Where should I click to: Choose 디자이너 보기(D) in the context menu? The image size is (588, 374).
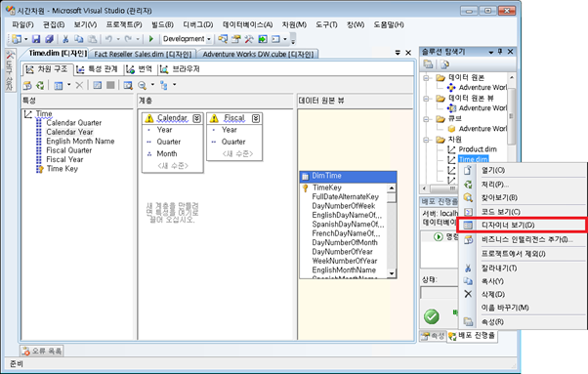click(522, 226)
